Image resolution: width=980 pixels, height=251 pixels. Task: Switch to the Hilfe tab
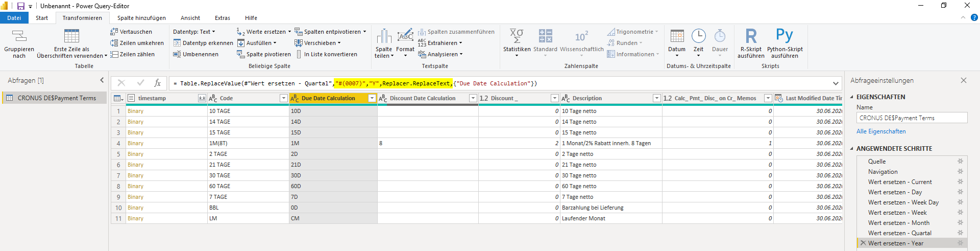(251, 18)
